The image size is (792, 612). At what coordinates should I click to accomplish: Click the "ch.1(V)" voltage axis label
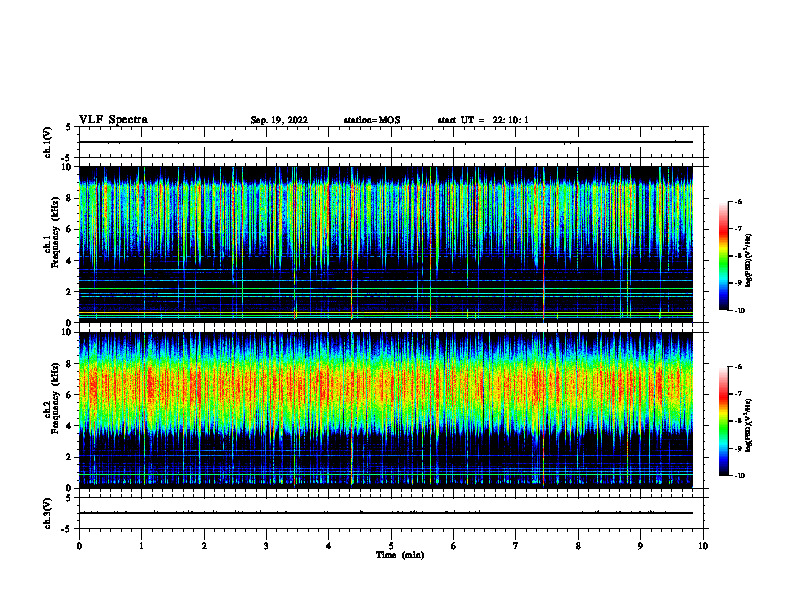[x=48, y=142]
